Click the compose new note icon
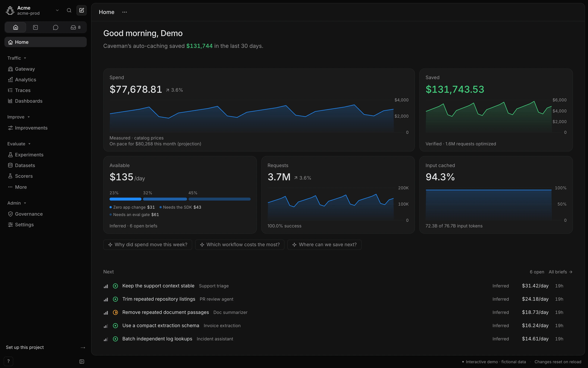Image resolution: width=588 pixels, height=368 pixels. pos(82,10)
